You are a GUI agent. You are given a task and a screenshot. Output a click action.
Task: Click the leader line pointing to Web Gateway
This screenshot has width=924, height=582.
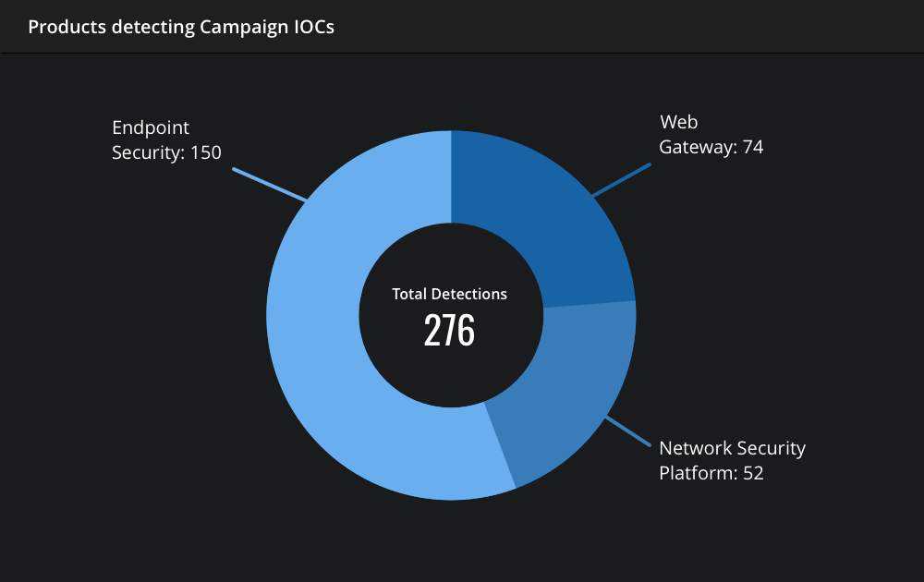[x=622, y=179]
